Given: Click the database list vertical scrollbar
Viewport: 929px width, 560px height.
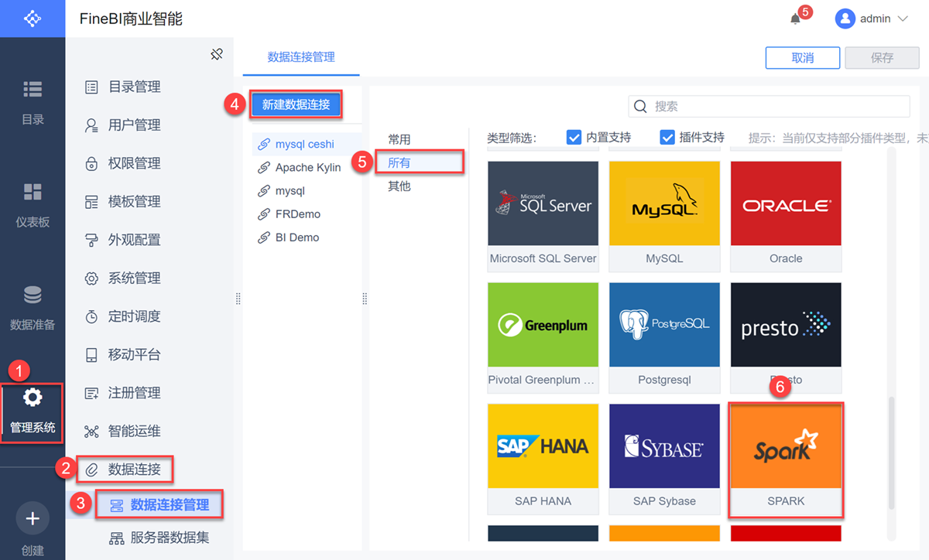Looking at the screenshot, I should coord(891,452).
